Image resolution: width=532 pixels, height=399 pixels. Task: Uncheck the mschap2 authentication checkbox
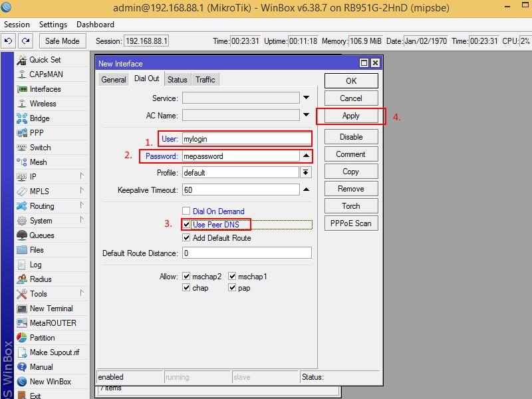point(187,277)
